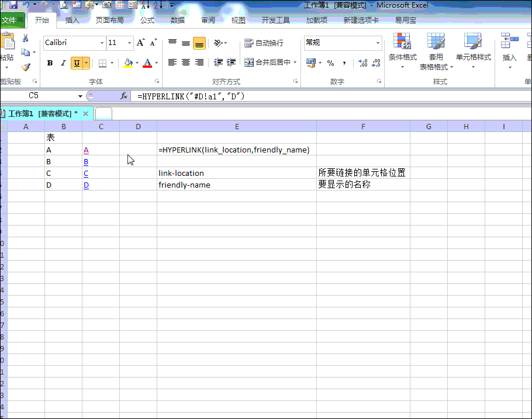Click the hyperlink A in the worksheet
Viewport: 532px width, 419px height.
(x=85, y=150)
